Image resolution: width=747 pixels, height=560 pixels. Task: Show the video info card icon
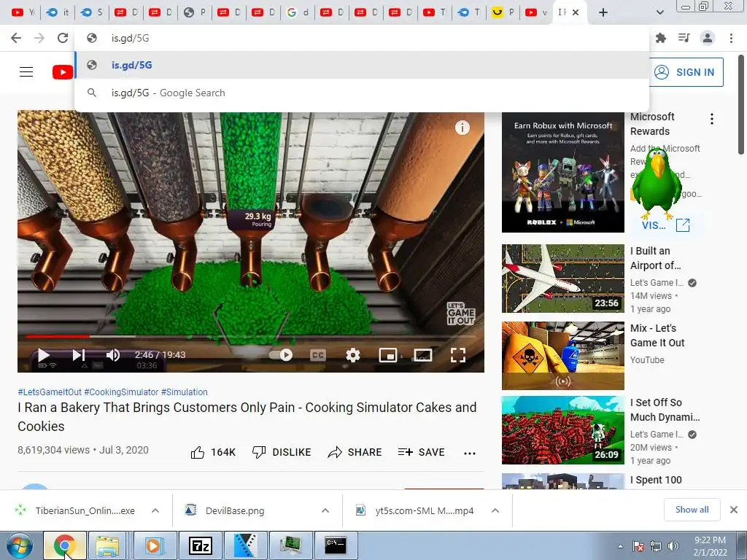click(x=462, y=128)
